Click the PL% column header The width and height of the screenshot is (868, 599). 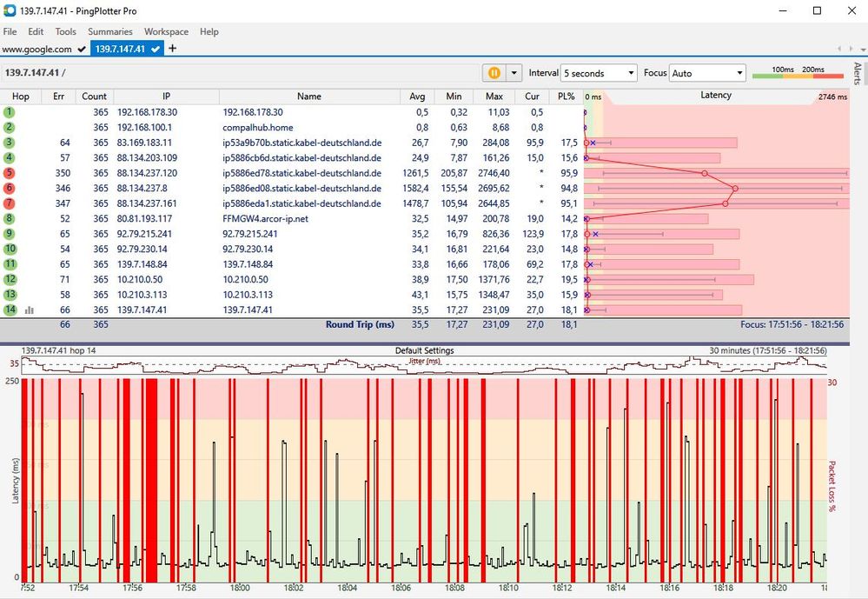click(567, 97)
